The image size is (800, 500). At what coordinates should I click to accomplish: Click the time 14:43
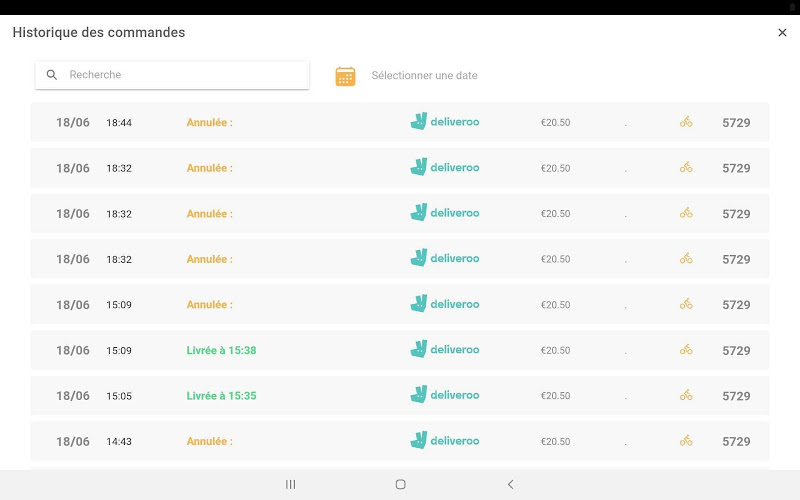(x=119, y=441)
